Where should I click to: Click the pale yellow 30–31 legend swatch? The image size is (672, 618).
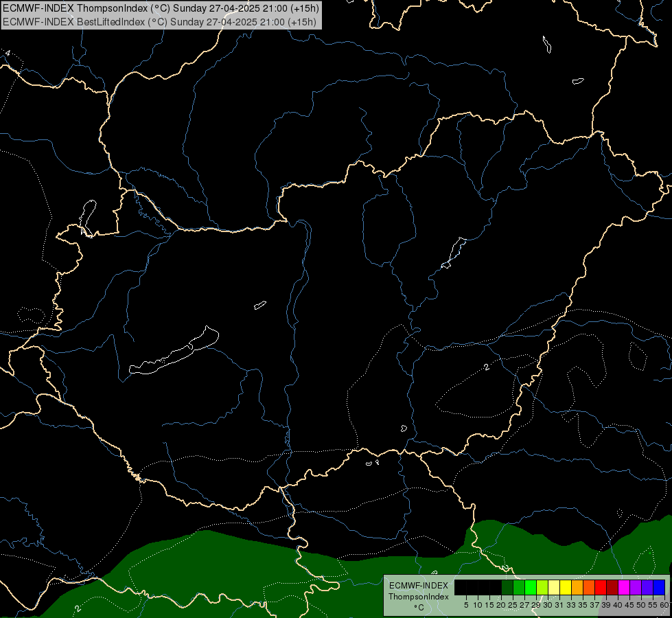point(554,587)
